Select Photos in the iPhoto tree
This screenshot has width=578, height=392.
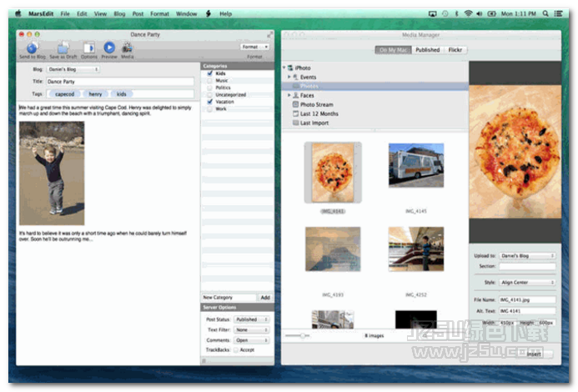point(374,86)
